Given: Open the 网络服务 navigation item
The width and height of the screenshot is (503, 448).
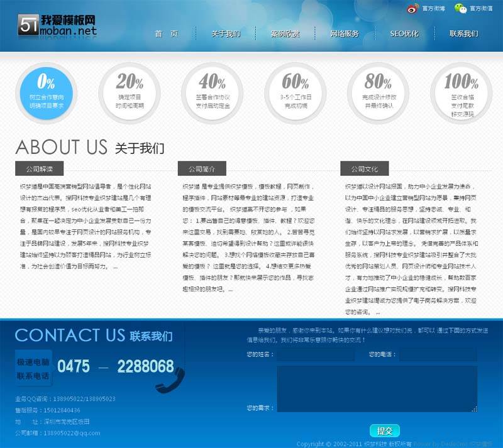Looking at the screenshot, I should pyautogui.click(x=345, y=34).
